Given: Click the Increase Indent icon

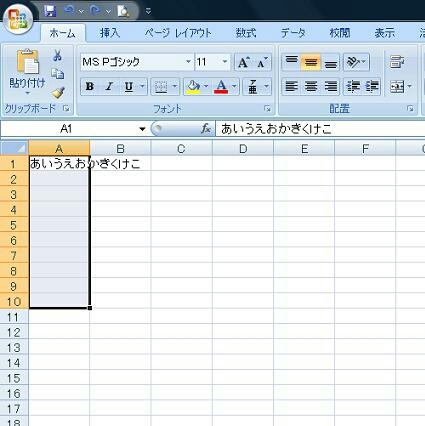Looking at the screenshot, I should point(372,87).
